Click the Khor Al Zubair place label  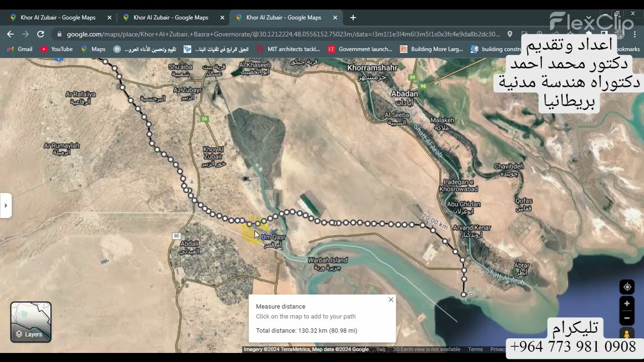click(213, 156)
